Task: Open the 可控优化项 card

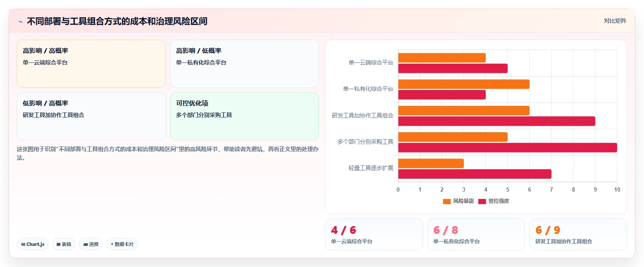Action: pyautogui.click(x=245, y=116)
